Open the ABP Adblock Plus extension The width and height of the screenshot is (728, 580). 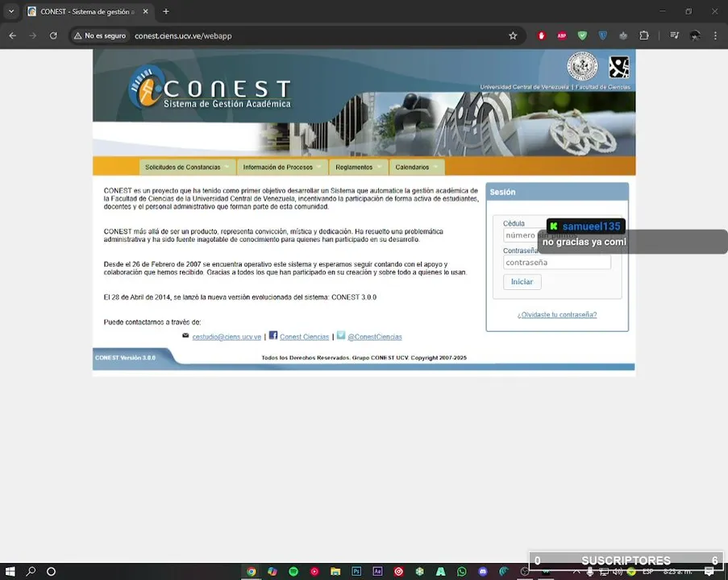[x=562, y=35]
